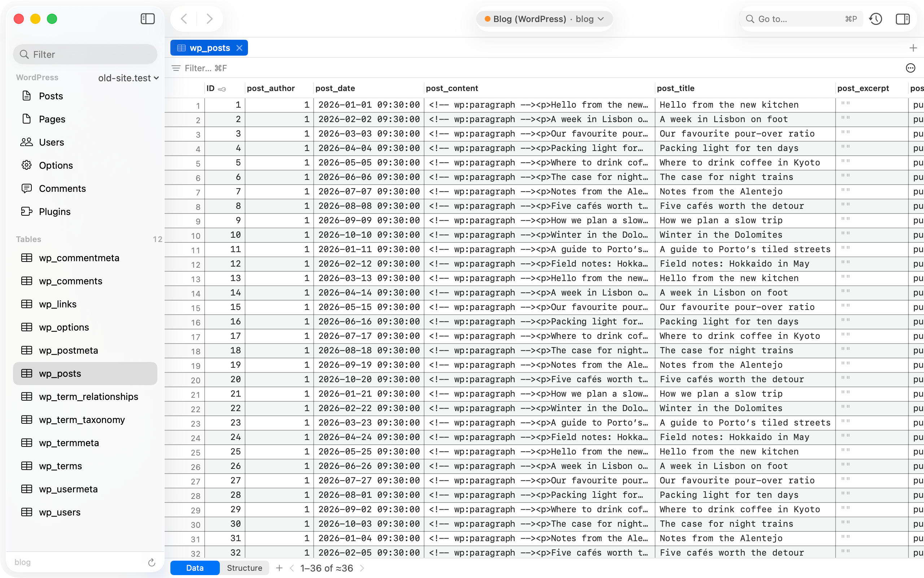
Task: Sort by the post_date column header
Action: coord(369,88)
